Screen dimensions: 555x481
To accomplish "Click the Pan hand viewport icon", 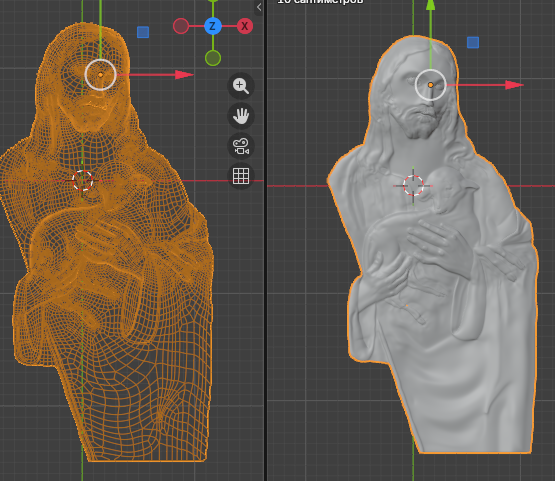I will [x=241, y=116].
